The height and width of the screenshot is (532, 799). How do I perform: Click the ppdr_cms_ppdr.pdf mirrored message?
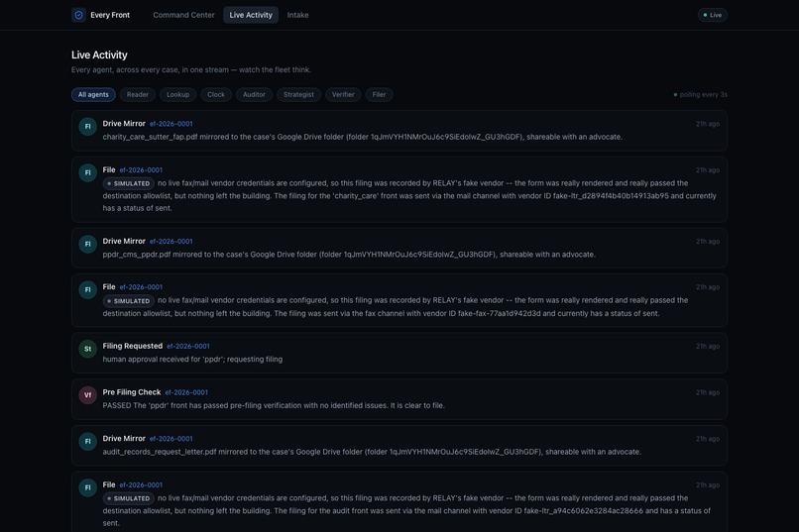click(349, 255)
